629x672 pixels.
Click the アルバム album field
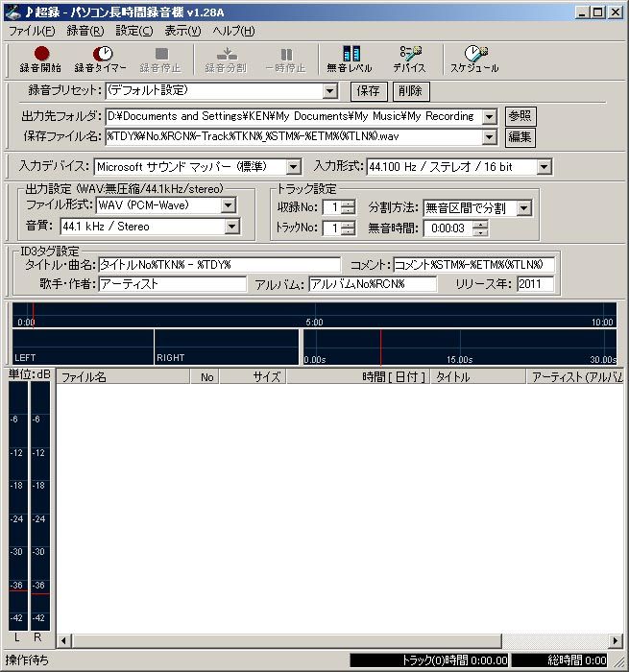tap(373, 284)
